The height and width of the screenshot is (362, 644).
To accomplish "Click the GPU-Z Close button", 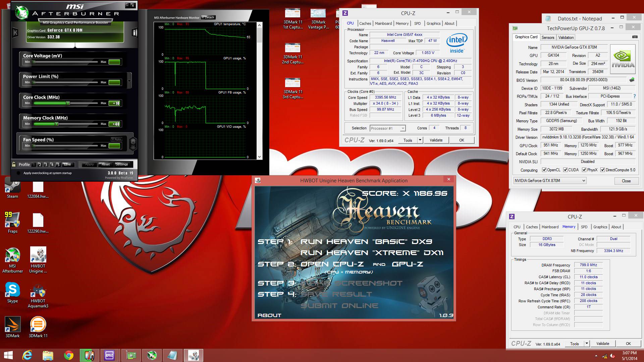I will pos(626,181).
